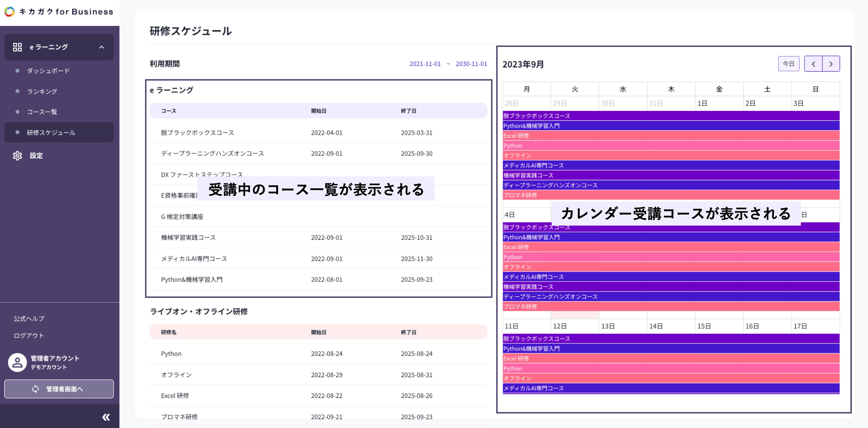The image size is (868, 428).
Task: Go to previous month in calendar
Action: click(x=813, y=64)
